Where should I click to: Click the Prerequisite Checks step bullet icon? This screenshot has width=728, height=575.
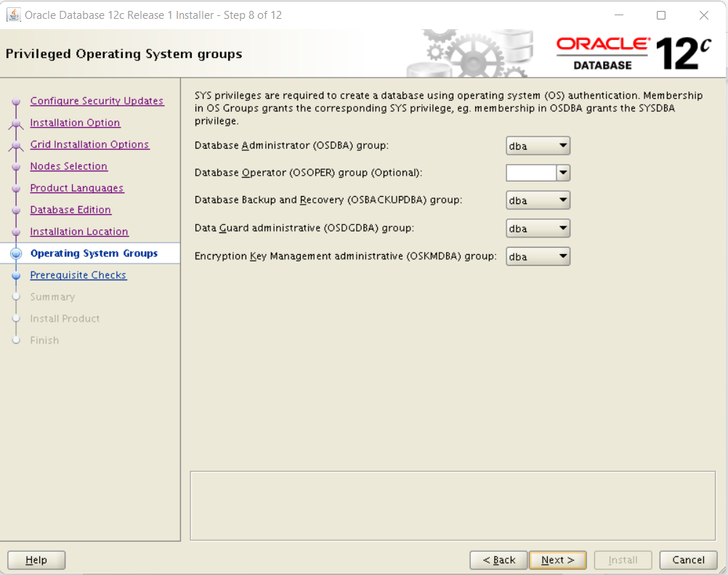point(16,275)
